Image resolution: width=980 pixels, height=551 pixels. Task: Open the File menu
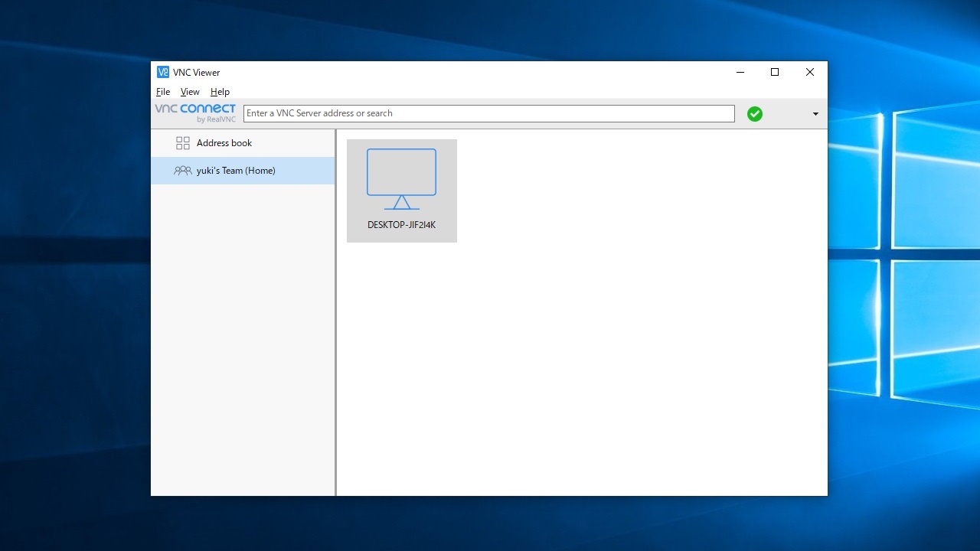pos(163,92)
